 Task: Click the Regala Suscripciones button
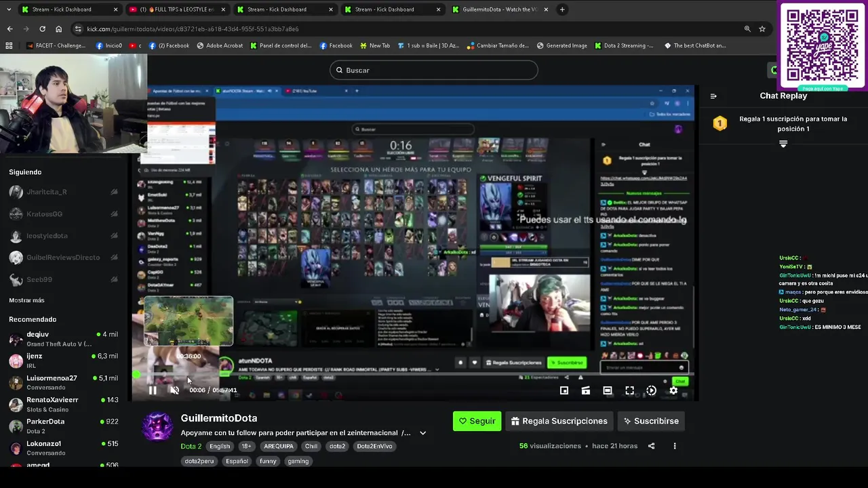tap(559, 421)
